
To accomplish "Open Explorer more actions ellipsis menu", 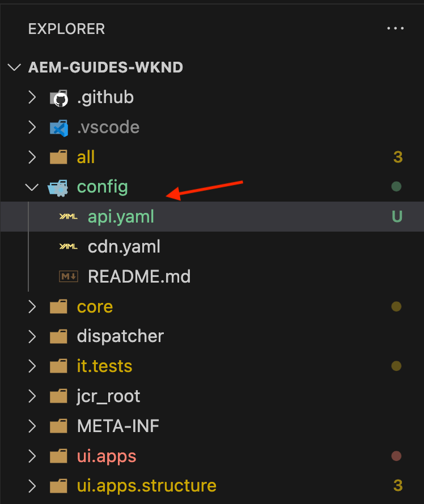I will [x=395, y=28].
